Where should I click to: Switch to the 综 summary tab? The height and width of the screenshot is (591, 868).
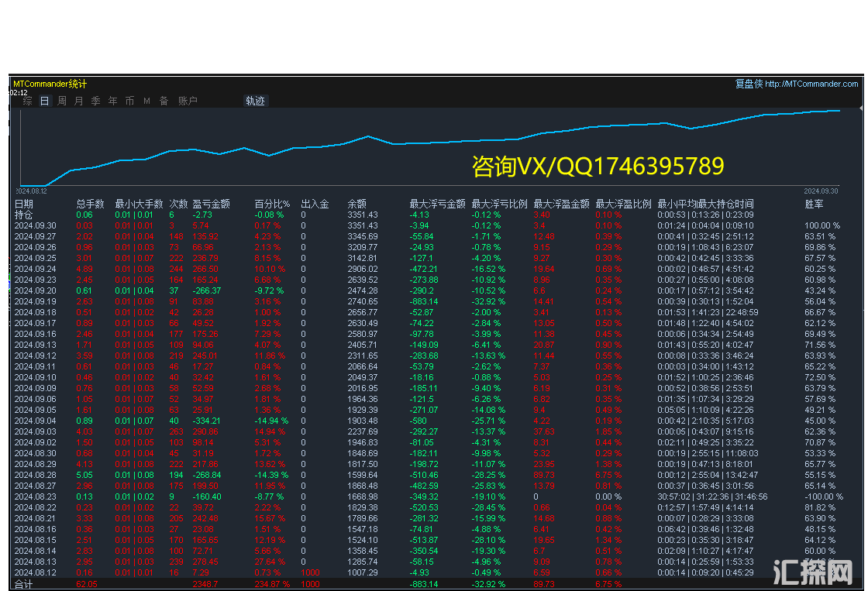point(27,101)
